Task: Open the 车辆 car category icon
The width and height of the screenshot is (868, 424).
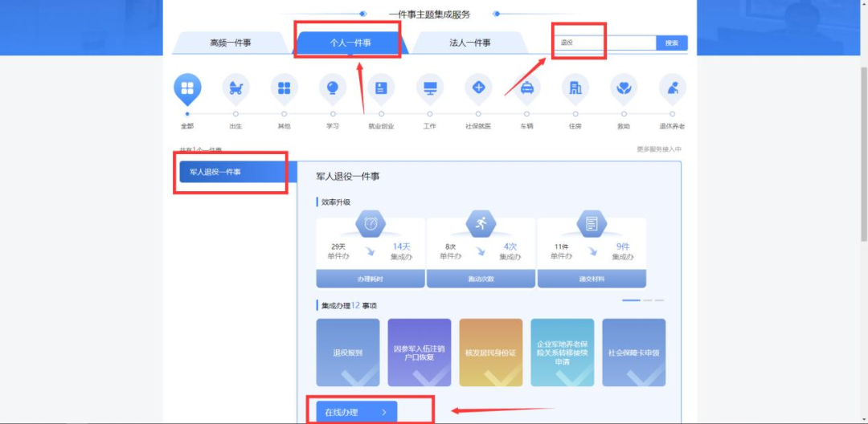Action: click(526, 88)
